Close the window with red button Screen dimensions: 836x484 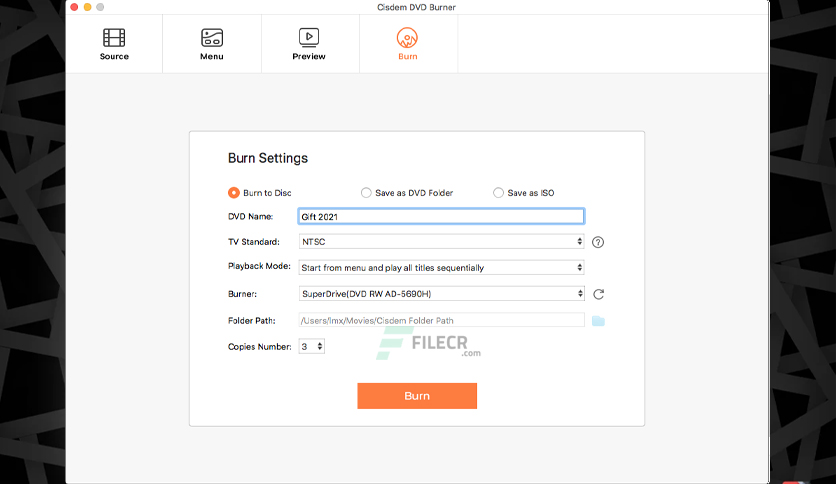[x=74, y=7]
